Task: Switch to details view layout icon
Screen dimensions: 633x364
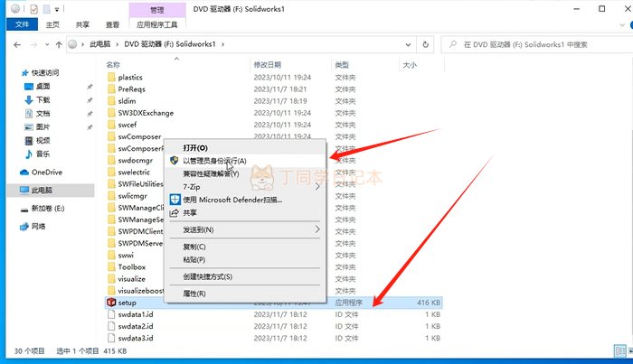Action: pyautogui.click(x=620, y=350)
